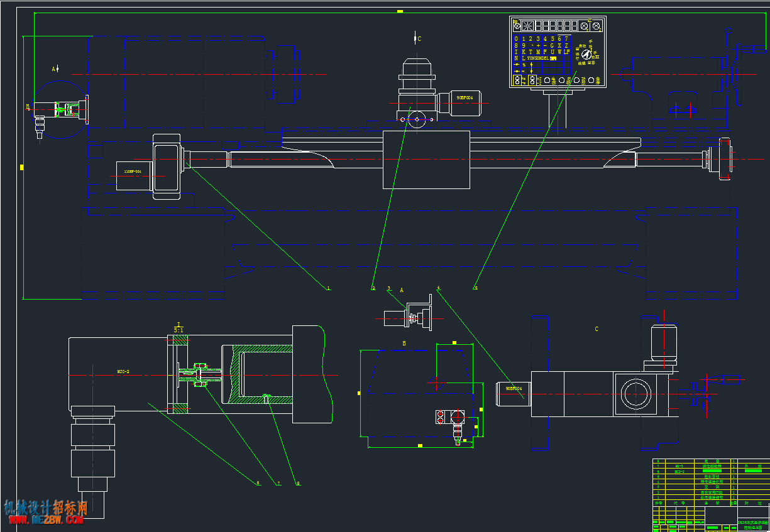Click the MZC-2 label in detail view
The width and height of the screenshot is (770, 532).
click(x=123, y=372)
